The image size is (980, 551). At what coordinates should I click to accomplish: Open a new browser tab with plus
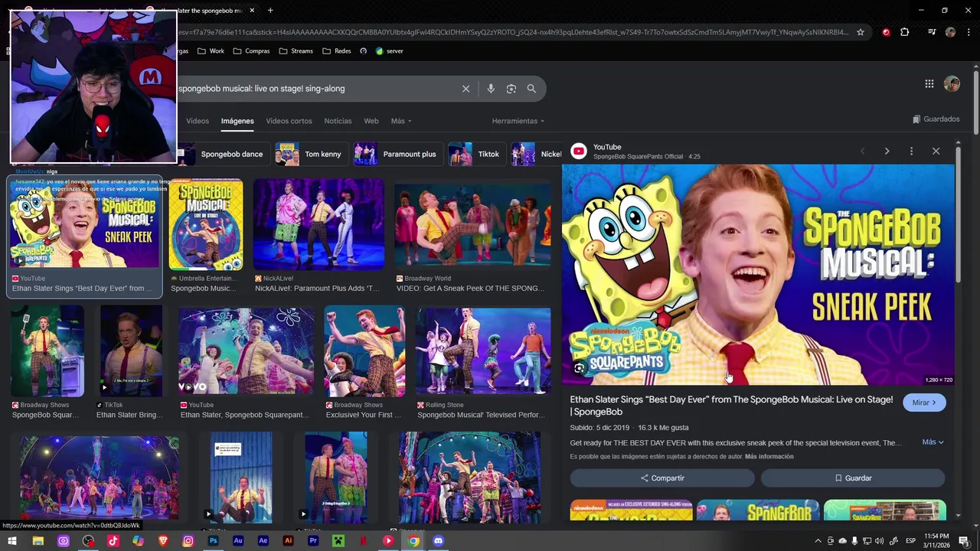coord(270,11)
